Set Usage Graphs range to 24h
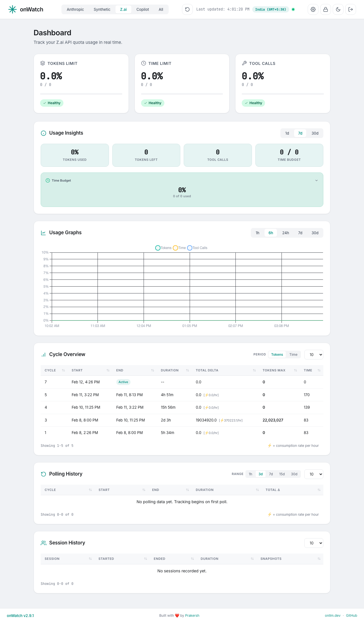 tap(286, 233)
